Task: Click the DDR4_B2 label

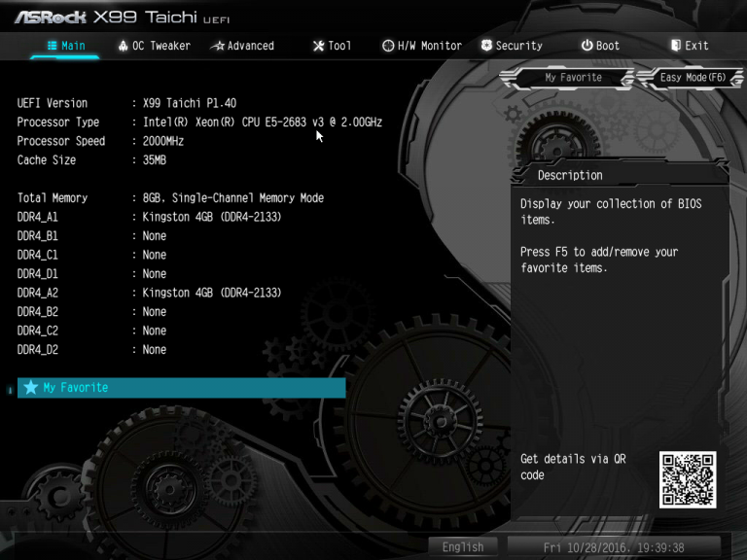Action: (38, 312)
